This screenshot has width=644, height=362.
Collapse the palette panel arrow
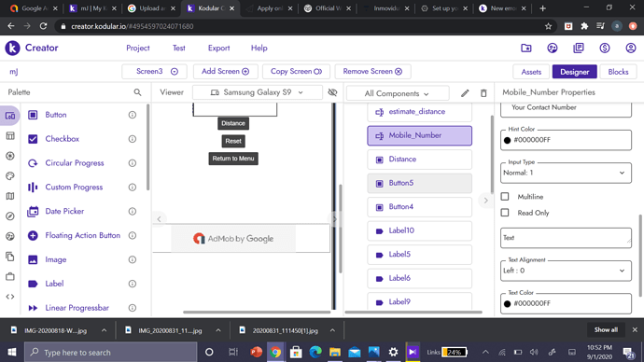[159, 219]
